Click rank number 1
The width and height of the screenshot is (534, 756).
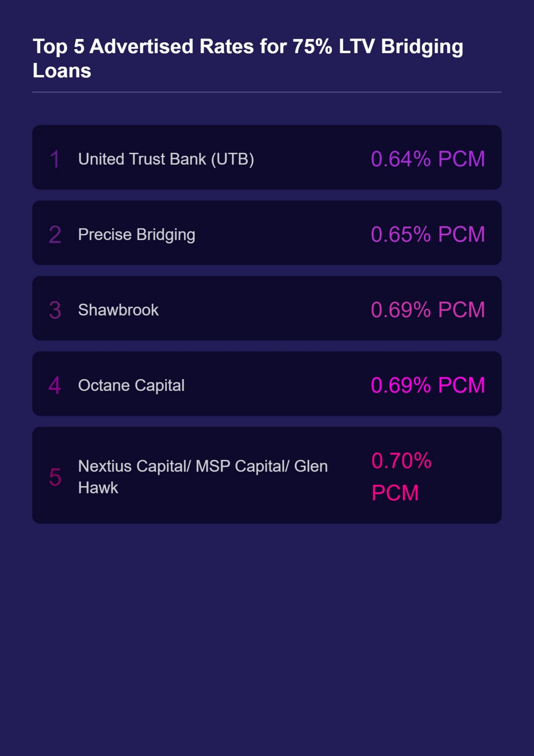pos(55,159)
